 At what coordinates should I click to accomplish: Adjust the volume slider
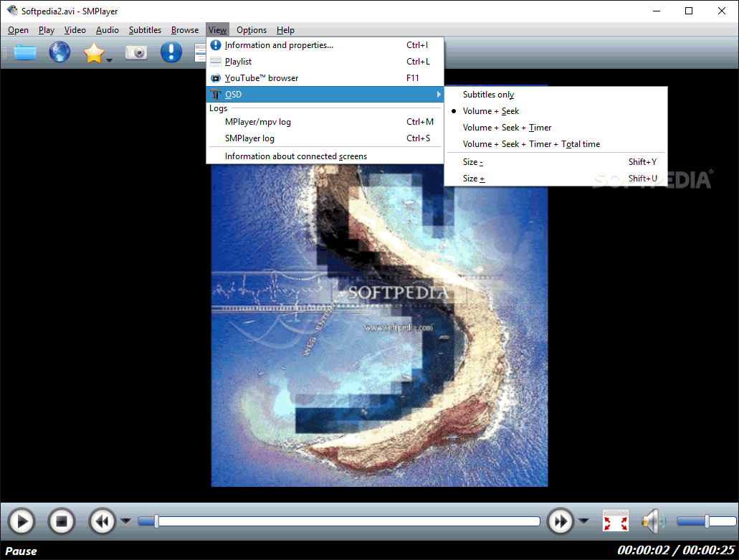(706, 521)
